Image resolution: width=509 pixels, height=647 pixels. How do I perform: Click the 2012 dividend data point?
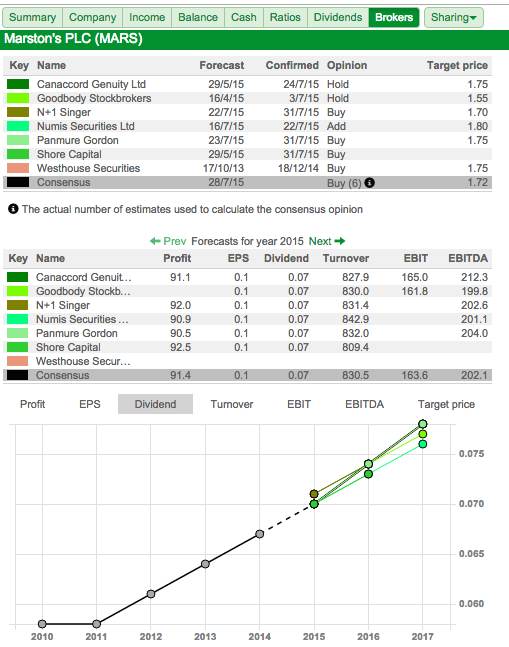(151, 594)
